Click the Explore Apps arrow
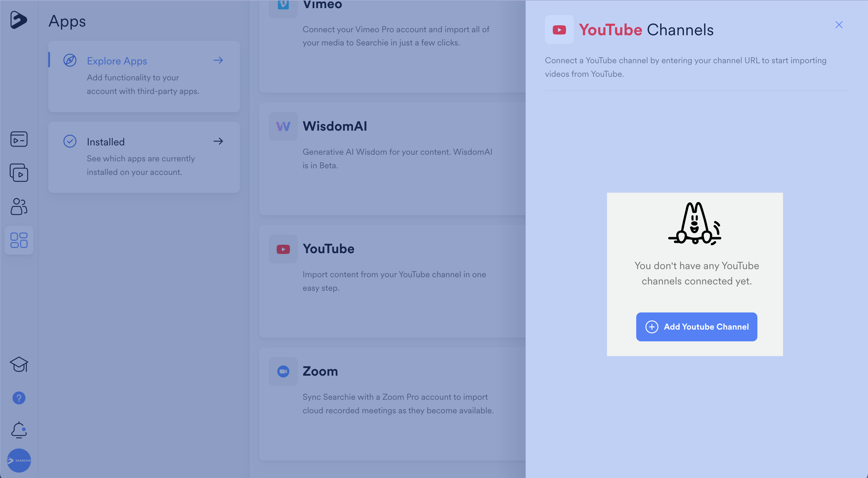Viewport: 868px width, 478px height. tap(218, 60)
